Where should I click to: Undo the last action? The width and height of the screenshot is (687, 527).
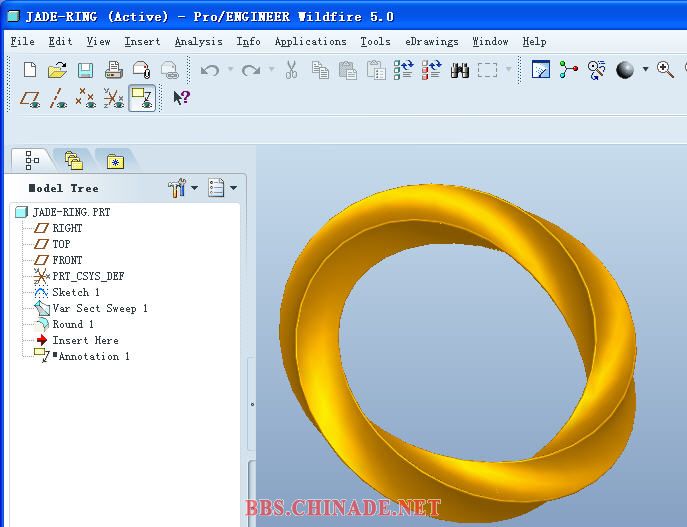pos(210,70)
